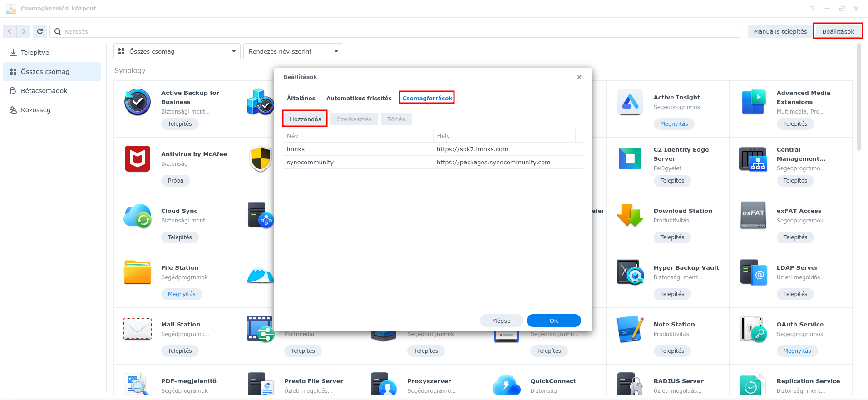
Task: Click the Hozzáadás button
Action: 305,119
